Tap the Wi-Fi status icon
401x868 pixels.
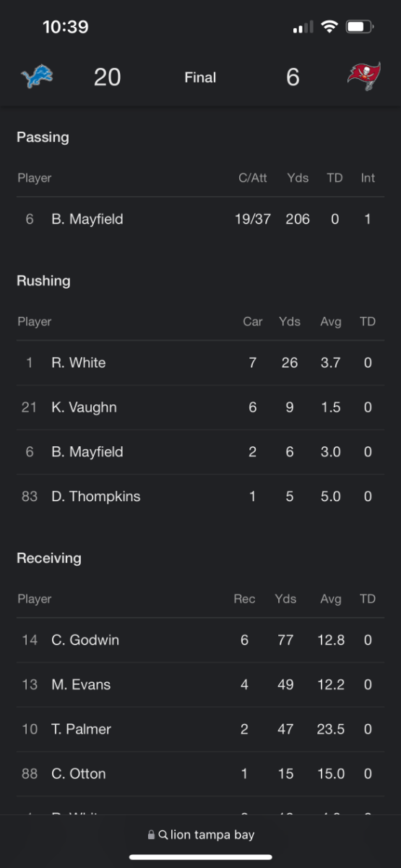tap(329, 27)
